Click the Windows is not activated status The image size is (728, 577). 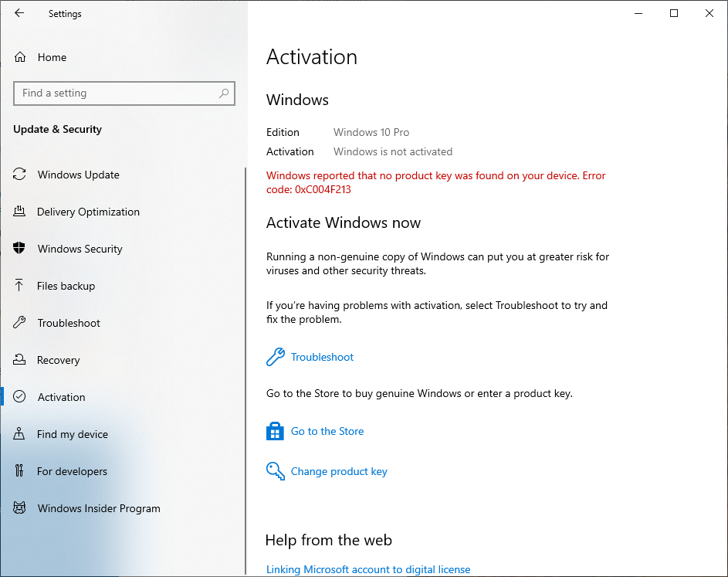pyautogui.click(x=393, y=152)
